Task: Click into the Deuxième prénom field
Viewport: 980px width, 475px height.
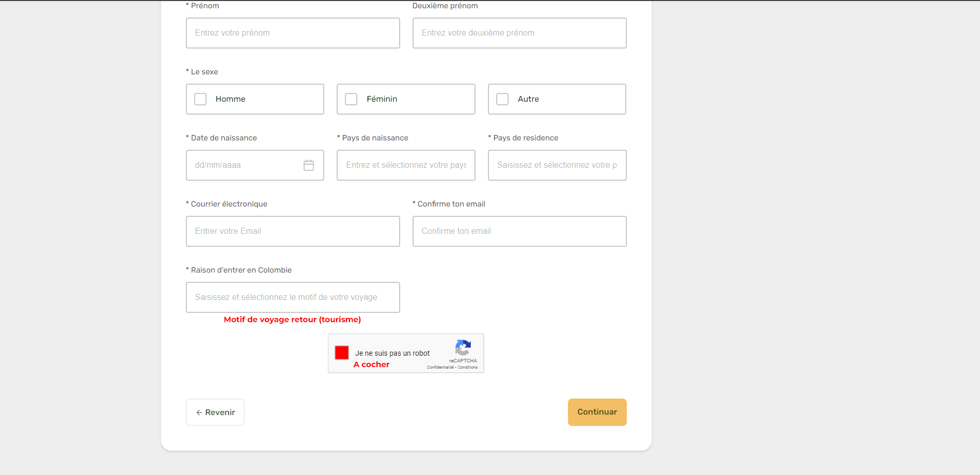Action: (519, 33)
